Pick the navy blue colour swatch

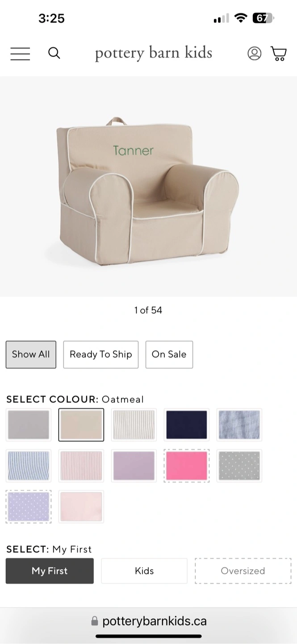pos(187,425)
